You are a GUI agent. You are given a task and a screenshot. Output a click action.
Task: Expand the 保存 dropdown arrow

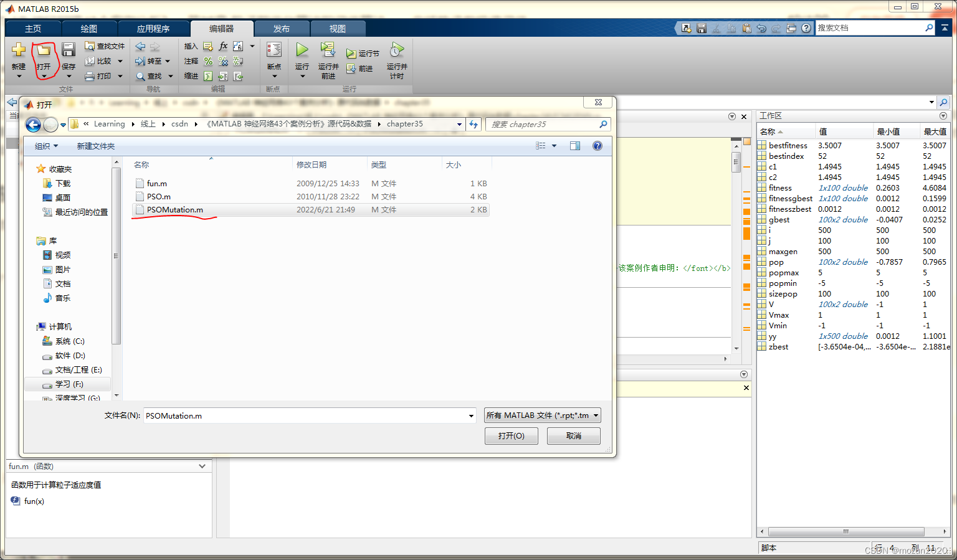pyautogui.click(x=69, y=76)
